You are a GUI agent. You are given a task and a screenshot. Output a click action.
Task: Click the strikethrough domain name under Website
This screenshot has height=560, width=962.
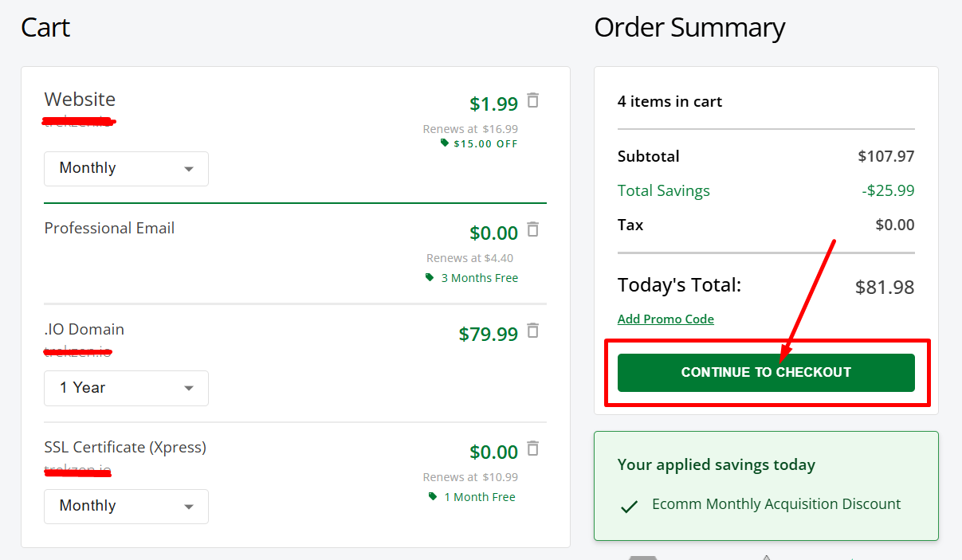tap(78, 121)
